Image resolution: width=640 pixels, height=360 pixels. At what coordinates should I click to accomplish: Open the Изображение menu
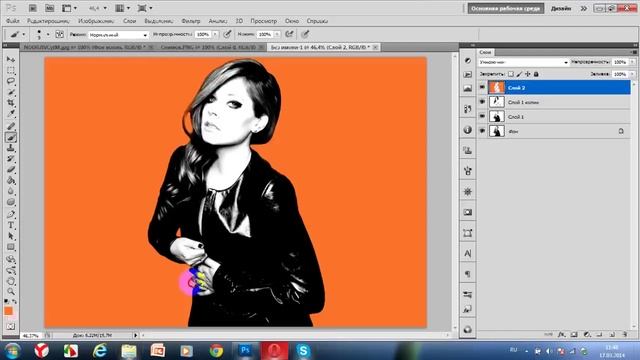[x=96, y=21]
